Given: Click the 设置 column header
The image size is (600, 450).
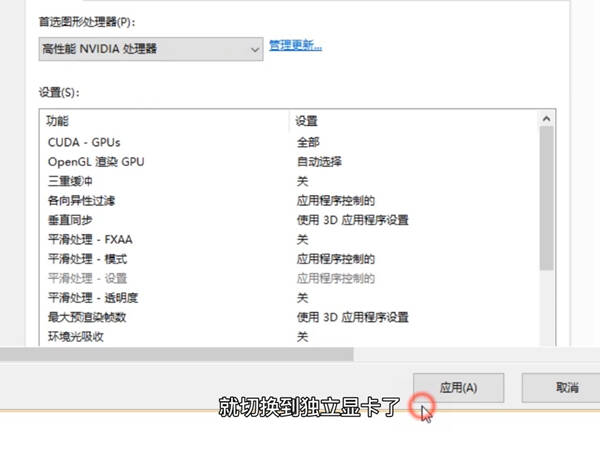Looking at the screenshot, I should 414,121.
